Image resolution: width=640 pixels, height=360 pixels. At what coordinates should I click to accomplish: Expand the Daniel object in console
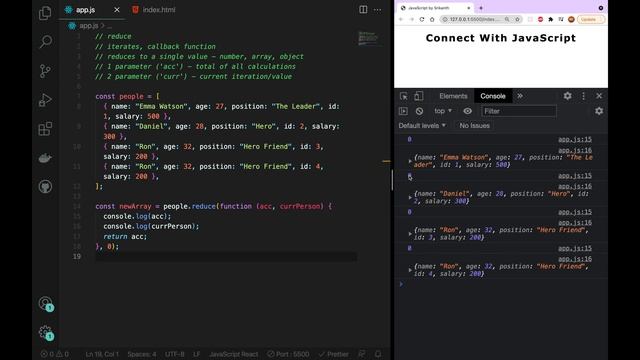click(x=410, y=198)
